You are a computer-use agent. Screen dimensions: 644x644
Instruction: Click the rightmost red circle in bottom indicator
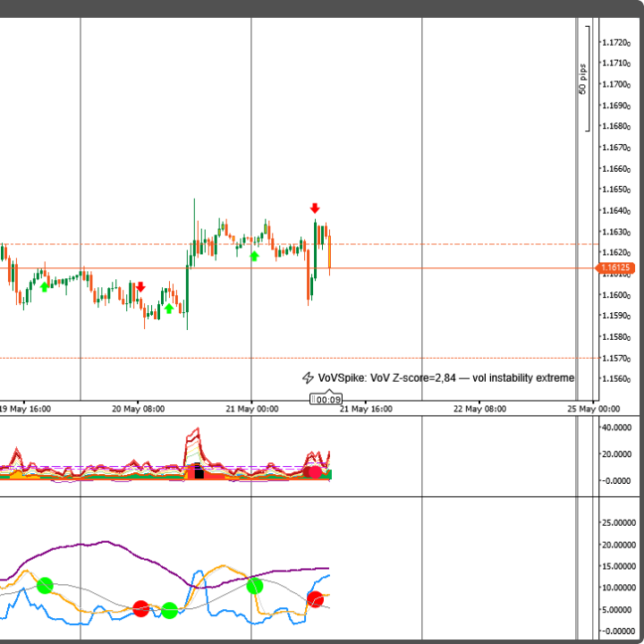click(x=315, y=599)
